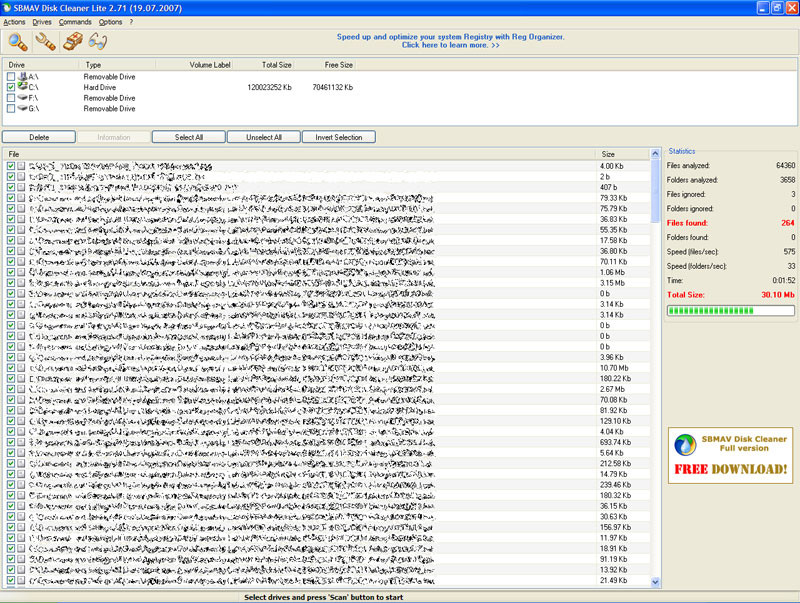800x603 pixels.
Task: Open the Options menu
Action: click(110, 22)
